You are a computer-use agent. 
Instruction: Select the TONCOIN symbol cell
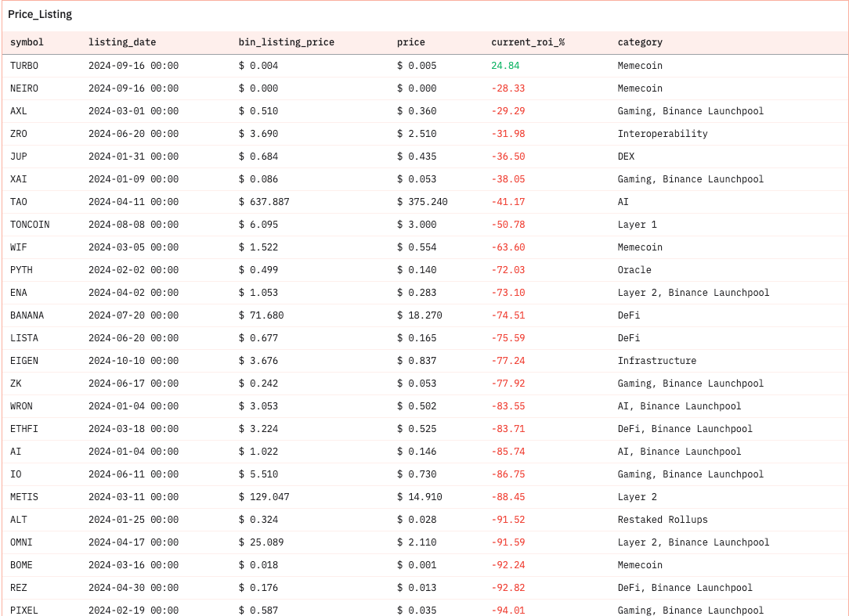click(30, 225)
